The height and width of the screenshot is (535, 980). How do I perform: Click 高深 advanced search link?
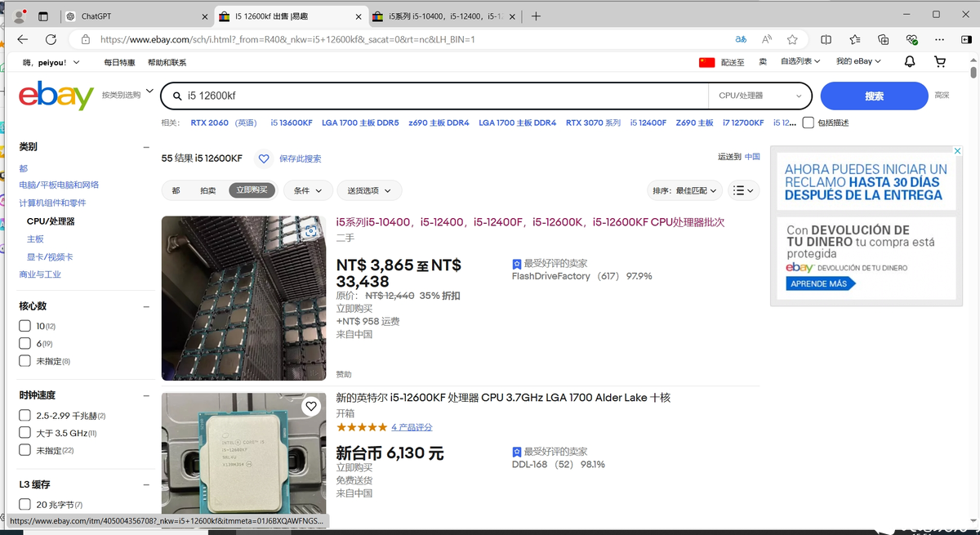(x=942, y=96)
